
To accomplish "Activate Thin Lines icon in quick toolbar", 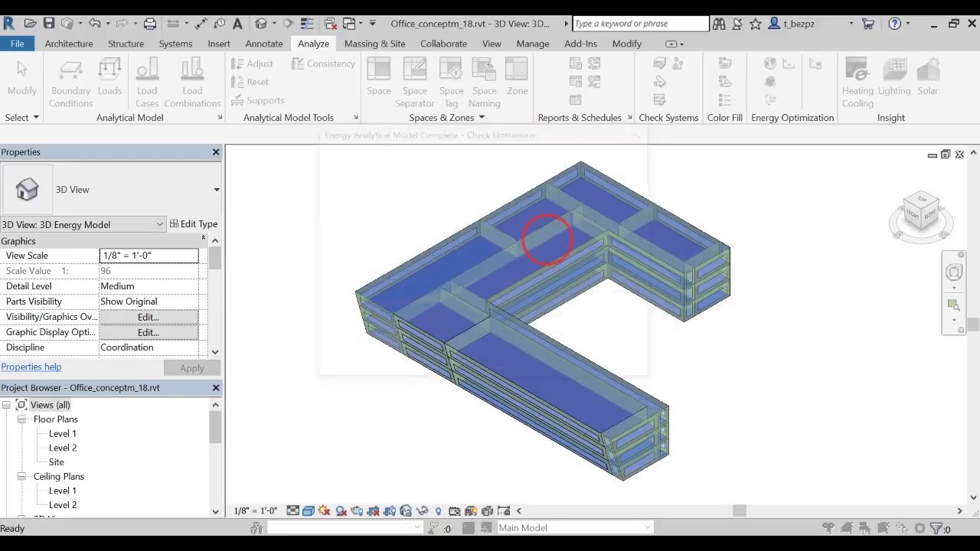I will click(308, 24).
